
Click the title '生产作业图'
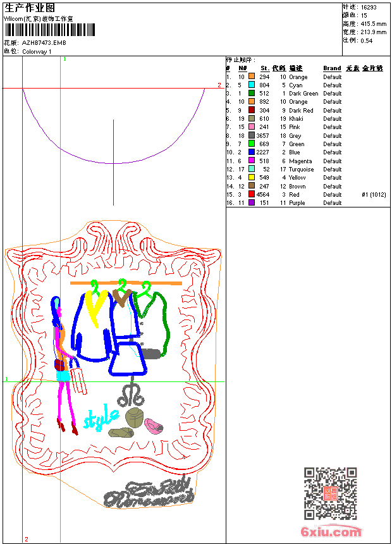click(30, 8)
